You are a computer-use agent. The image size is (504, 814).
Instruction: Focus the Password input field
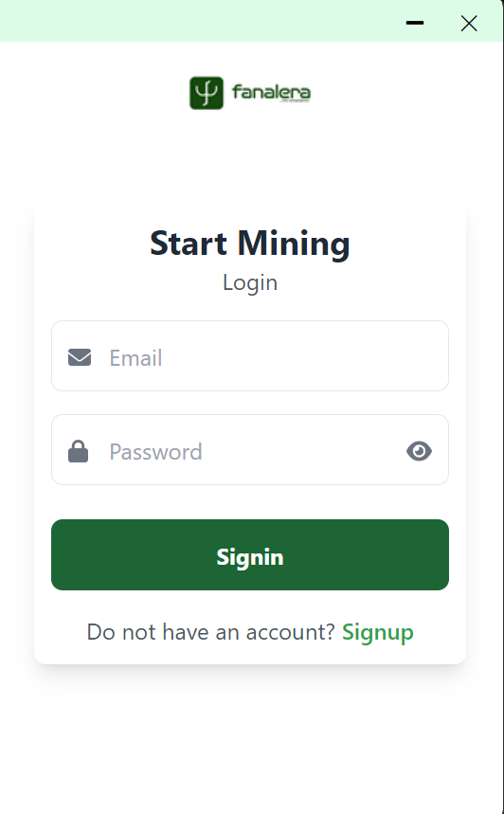250,449
